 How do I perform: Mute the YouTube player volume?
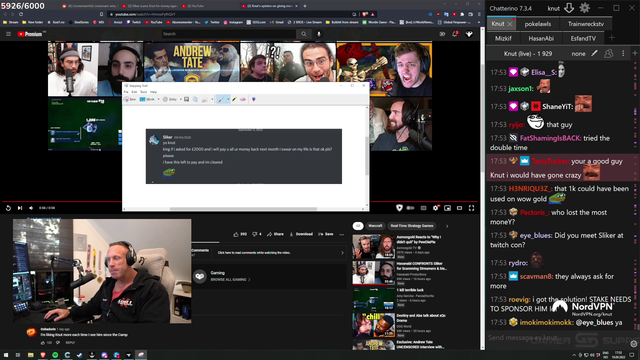click(31, 208)
